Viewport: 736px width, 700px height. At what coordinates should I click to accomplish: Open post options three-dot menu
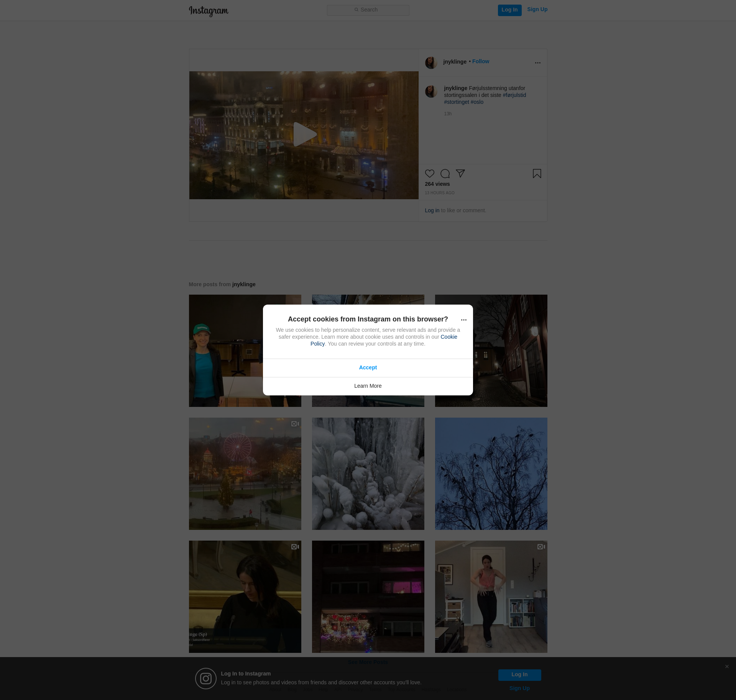[x=538, y=62]
